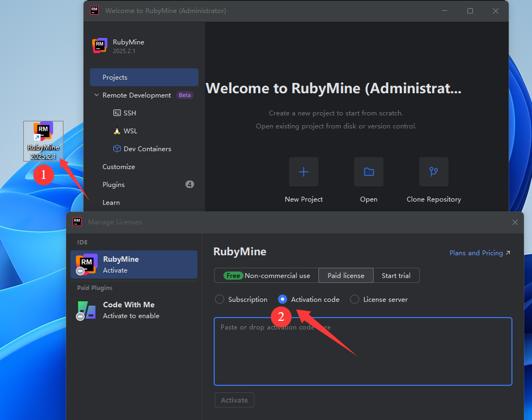The height and width of the screenshot is (420, 532).
Task: Click the version text 2025.2.1 in sidebar
Action: 124,51
